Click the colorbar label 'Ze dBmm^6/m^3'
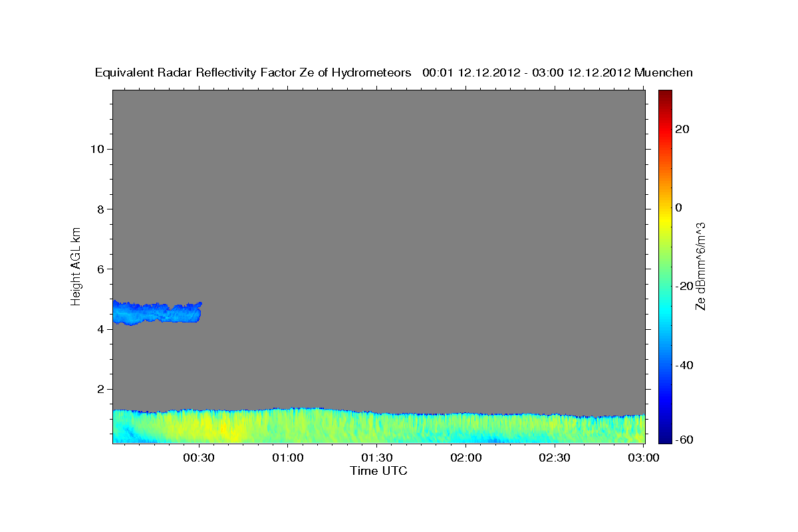 700,266
